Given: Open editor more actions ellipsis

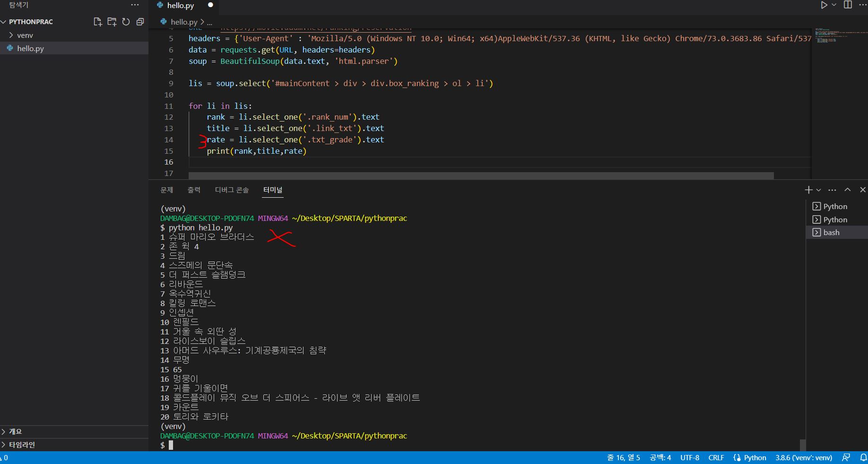Looking at the screenshot, I should pos(863,5).
